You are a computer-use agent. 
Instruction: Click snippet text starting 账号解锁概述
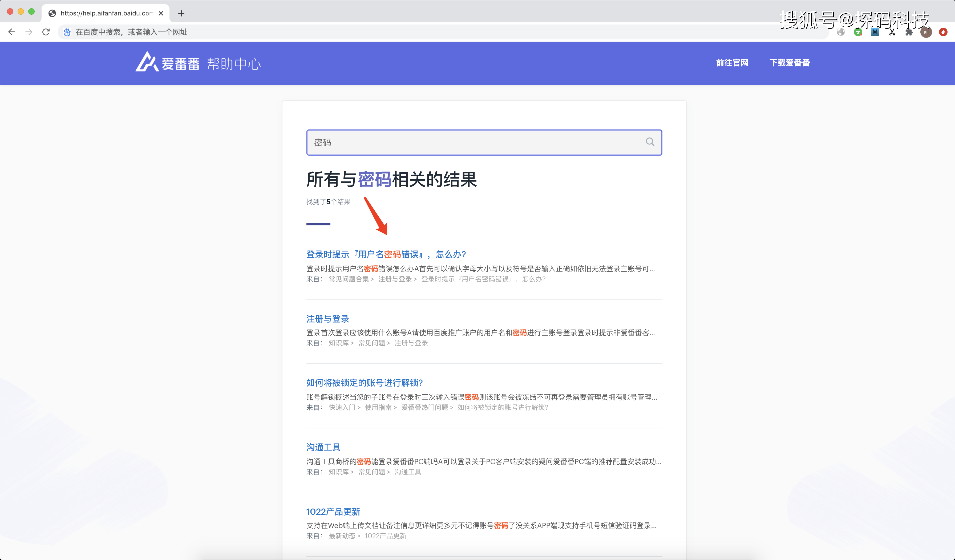[x=482, y=397]
